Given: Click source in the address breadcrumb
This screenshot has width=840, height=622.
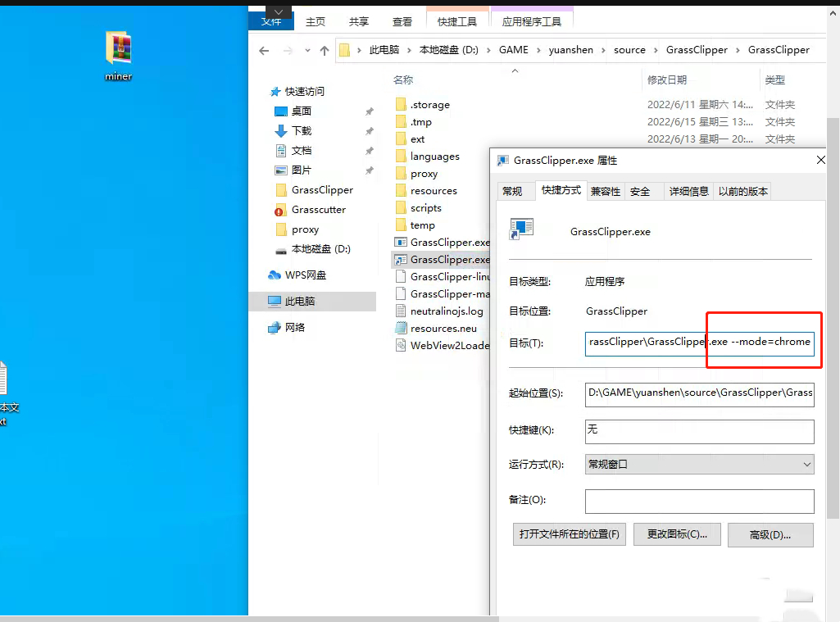Looking at the screenshot, I should click(629, 50).
